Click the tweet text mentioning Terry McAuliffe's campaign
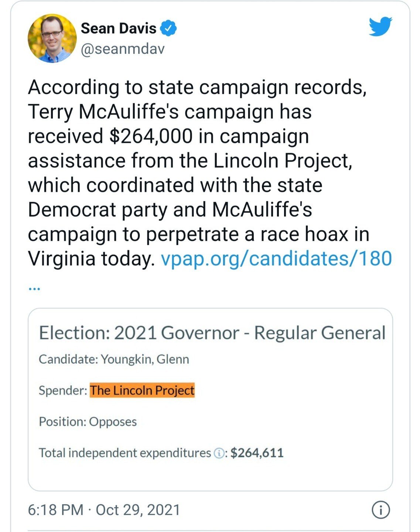Viewport: 420px width, 532px height. 170,112
